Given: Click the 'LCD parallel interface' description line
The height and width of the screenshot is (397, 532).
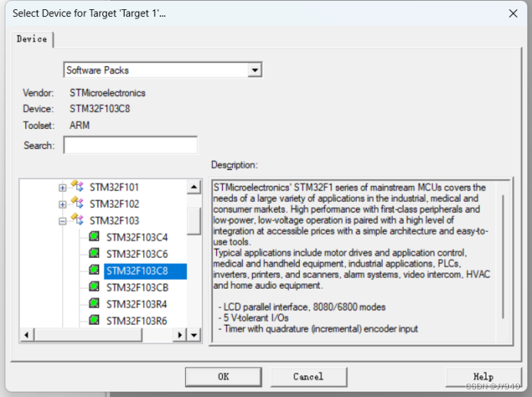Looking at the screenshot, I should click(x=301, y=307).
